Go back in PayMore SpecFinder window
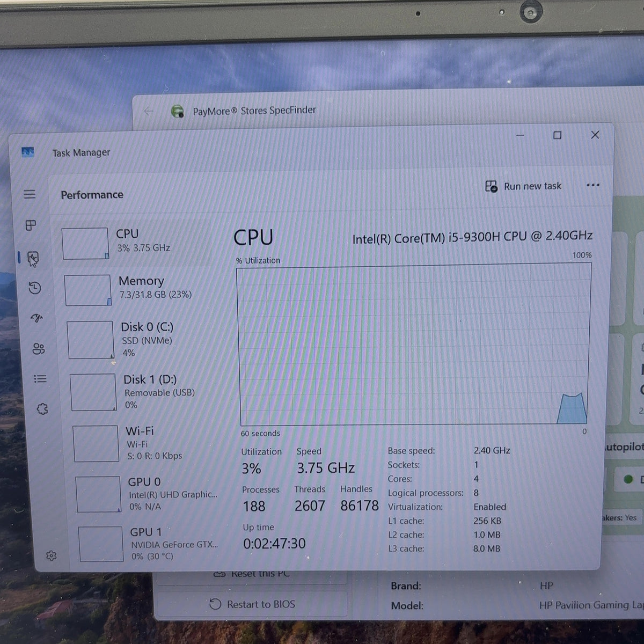The width and height of the screenshot is (644, 644). [149, 111]
